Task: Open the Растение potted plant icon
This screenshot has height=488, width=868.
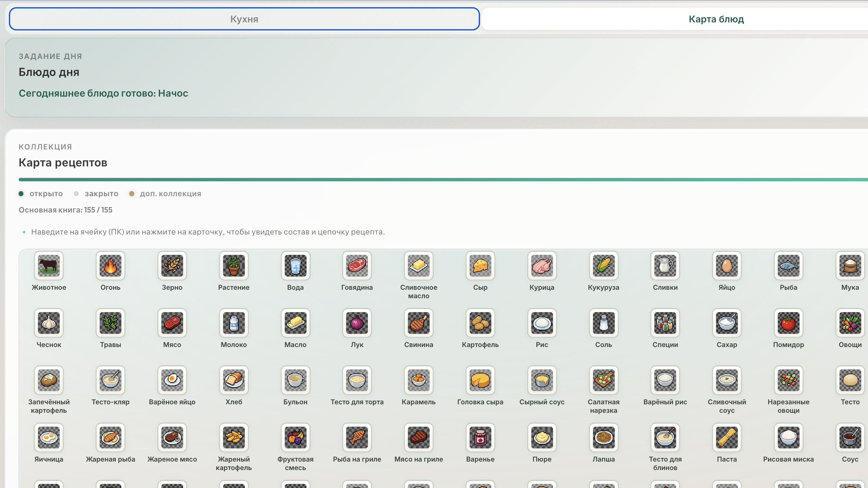Action: [234, 266]
